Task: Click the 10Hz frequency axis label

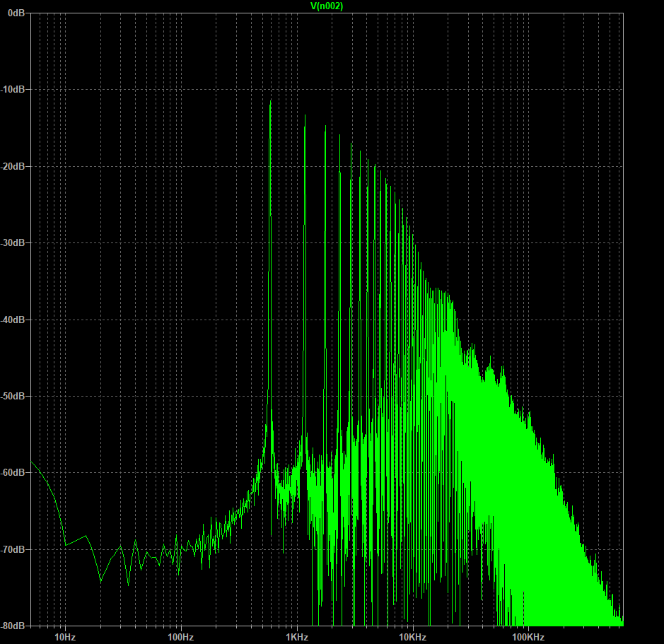Action: [65, 637]
